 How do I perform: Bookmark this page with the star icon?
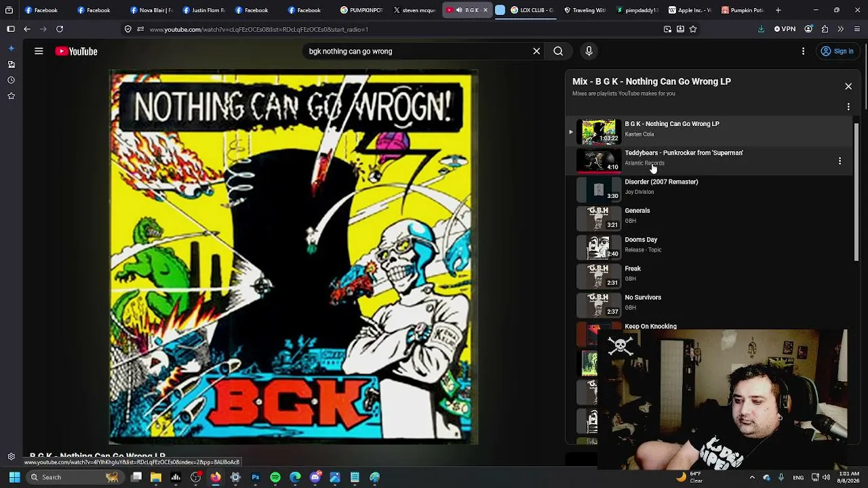click(x=693, y=29)
